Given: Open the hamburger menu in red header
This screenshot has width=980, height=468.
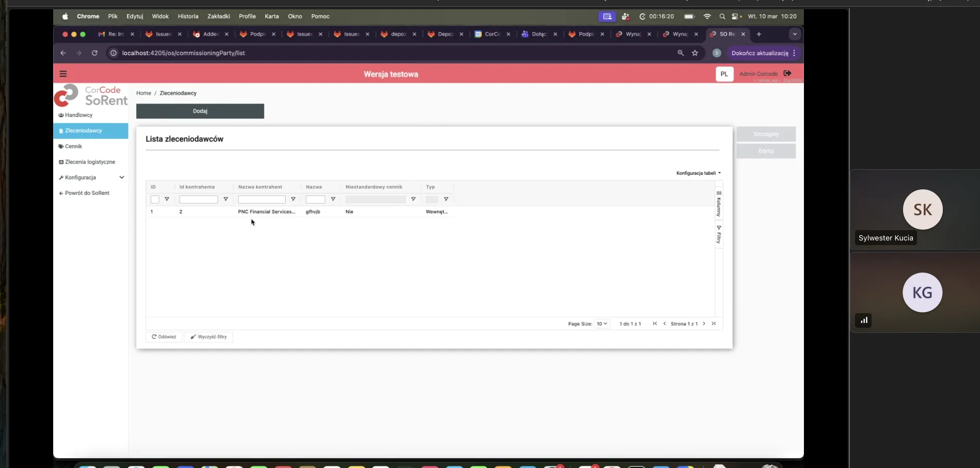Looking at the screenshot, I should click(63, 73).
